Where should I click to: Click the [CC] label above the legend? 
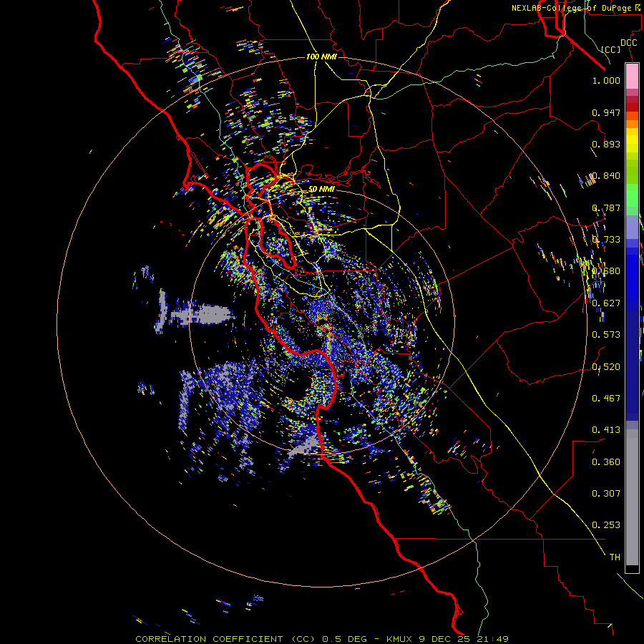611,49
